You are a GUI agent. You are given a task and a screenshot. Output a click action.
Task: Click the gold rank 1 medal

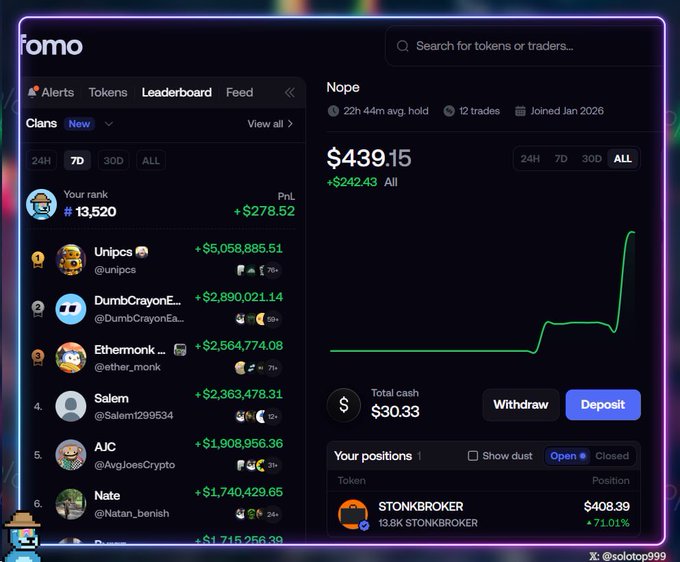point(38,260)
